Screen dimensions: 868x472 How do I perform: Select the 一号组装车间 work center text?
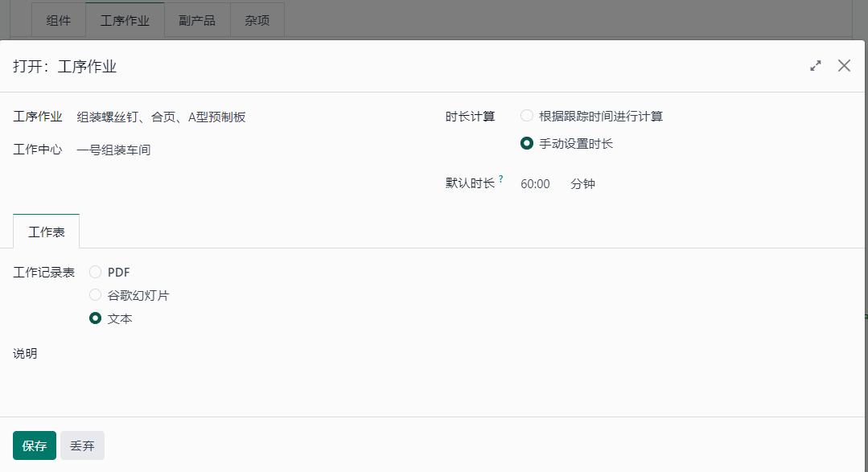click(x=113, y=150)
